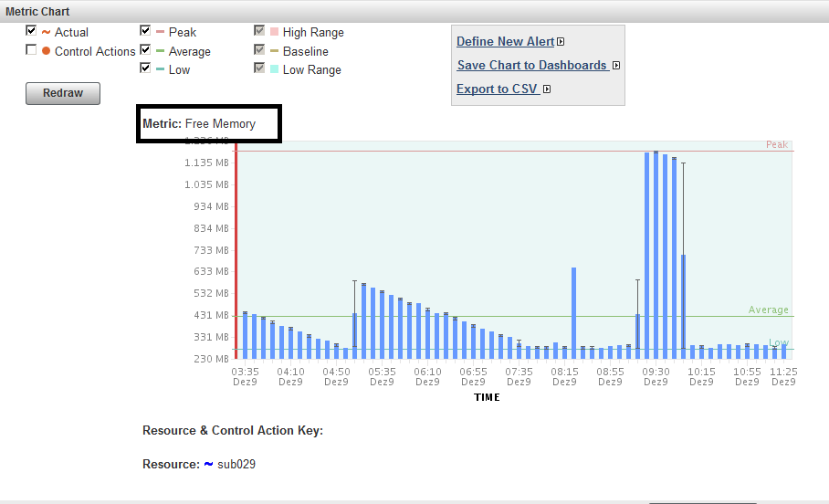Click the red Peak legend dash

click(x=160, y=32)
